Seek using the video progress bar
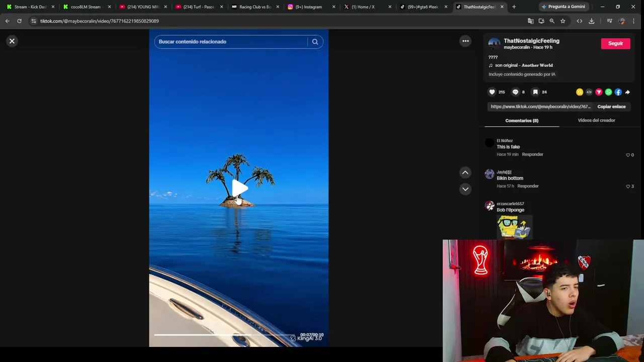 pyautogui.click(x=224, y=335)
